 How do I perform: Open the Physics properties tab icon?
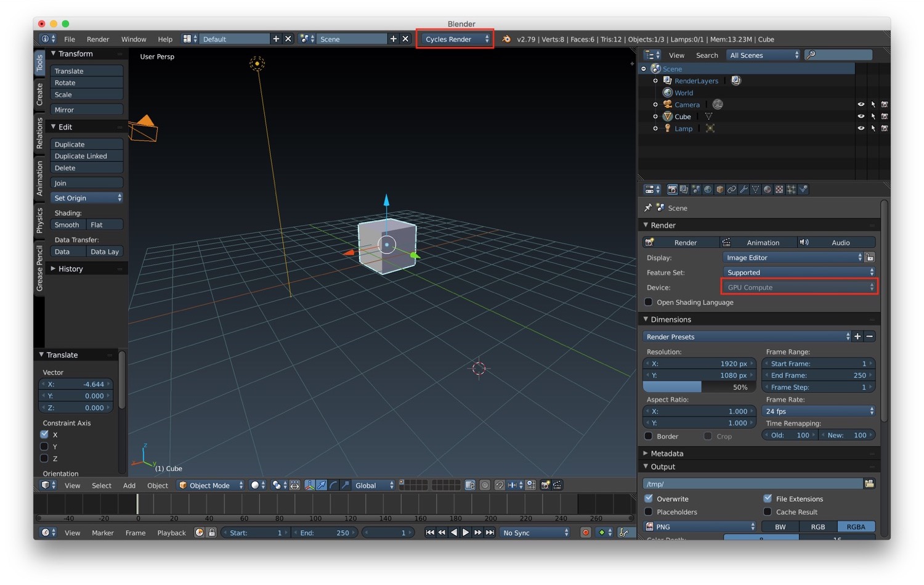point(803,189)
